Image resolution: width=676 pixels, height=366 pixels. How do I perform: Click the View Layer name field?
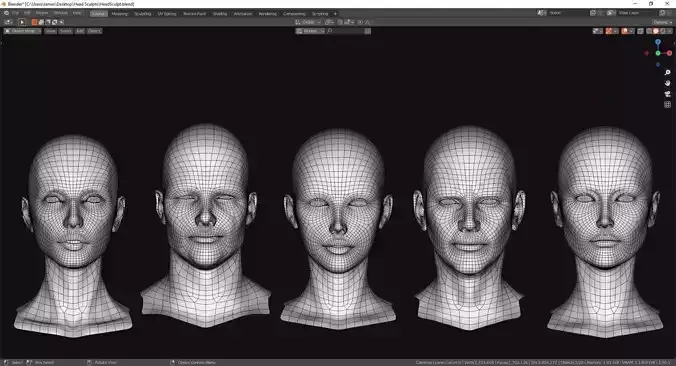click(637, 13)
